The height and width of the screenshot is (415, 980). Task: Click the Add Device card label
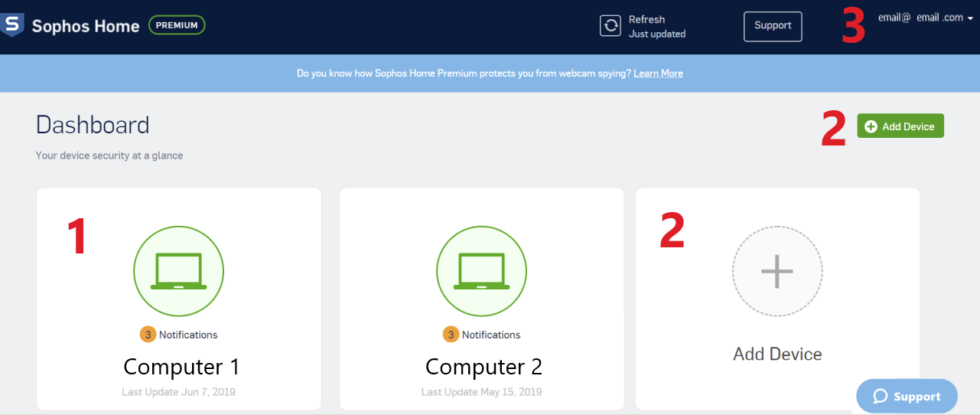[x=777, y=354]
